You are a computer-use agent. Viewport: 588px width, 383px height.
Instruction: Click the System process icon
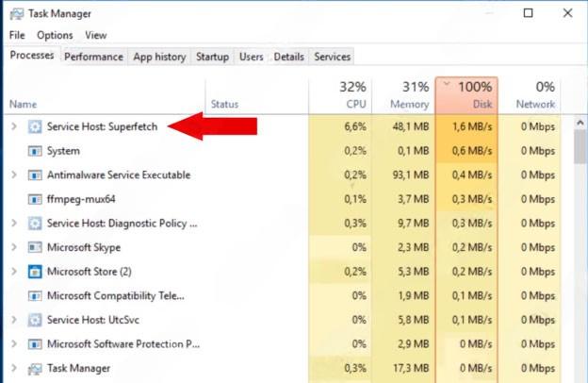pyautogui.click(x=35, y=151)
